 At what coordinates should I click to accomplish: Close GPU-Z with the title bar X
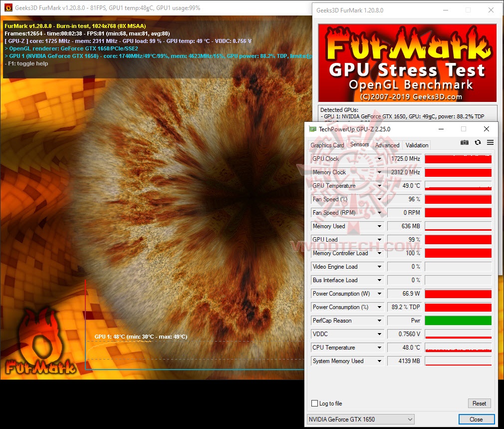pyautogui.click(x=487, y=129)
